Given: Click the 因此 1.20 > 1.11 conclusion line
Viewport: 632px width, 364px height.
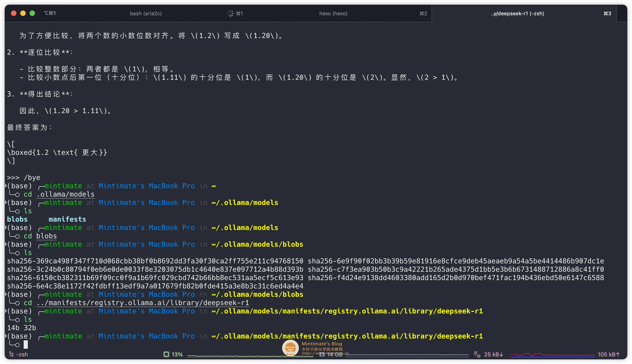Looking at the screenshot, I should (65, 111).
